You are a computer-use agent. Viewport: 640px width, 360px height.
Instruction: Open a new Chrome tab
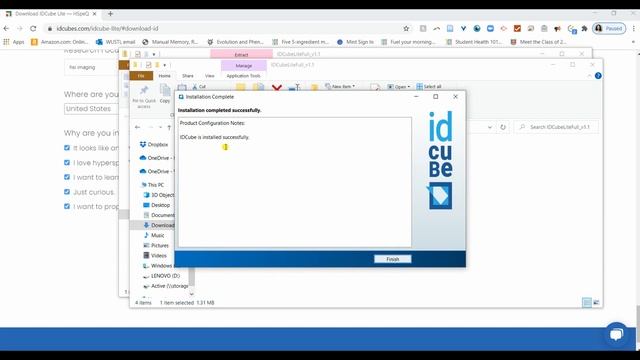[x=110, y=13]
